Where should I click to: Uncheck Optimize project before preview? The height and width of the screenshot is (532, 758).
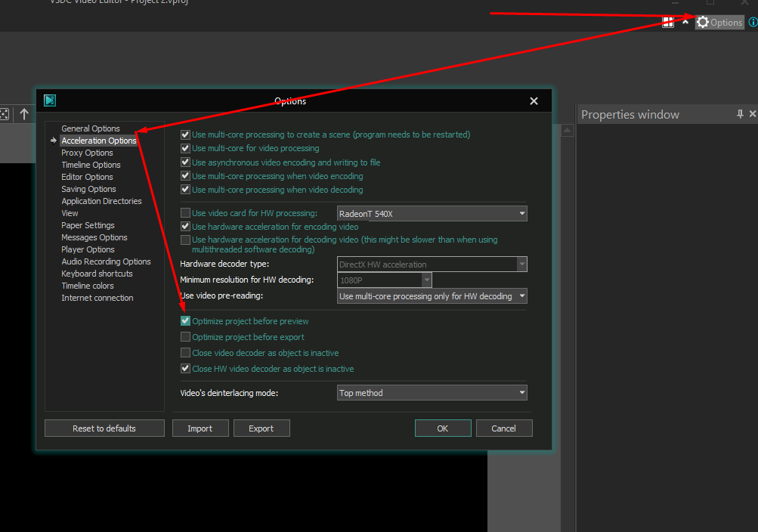[x=185, y=321]
